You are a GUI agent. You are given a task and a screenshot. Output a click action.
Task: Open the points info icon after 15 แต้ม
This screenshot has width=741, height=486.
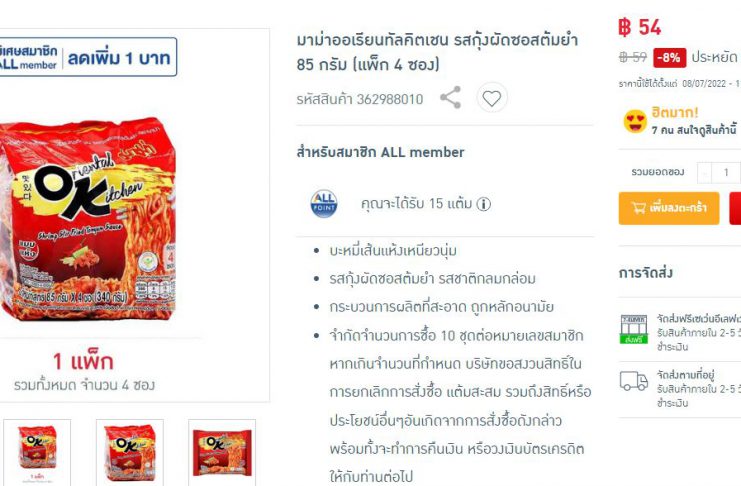pos(483,204)
